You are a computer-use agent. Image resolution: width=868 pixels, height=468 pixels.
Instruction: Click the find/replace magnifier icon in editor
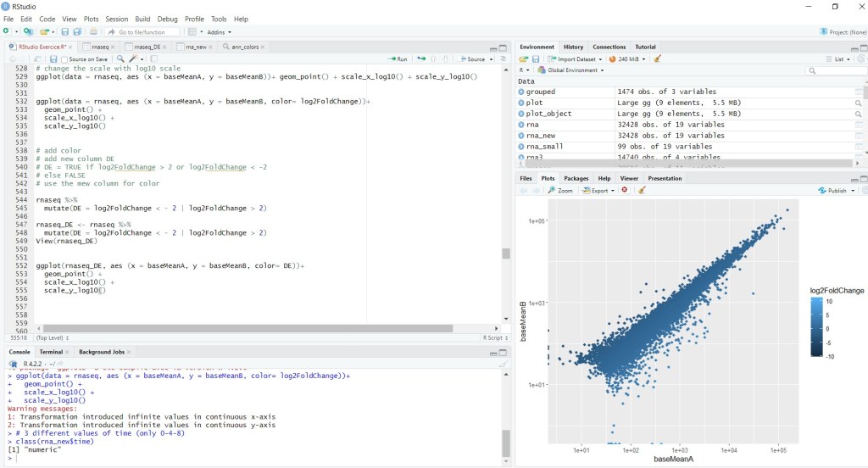120,59
